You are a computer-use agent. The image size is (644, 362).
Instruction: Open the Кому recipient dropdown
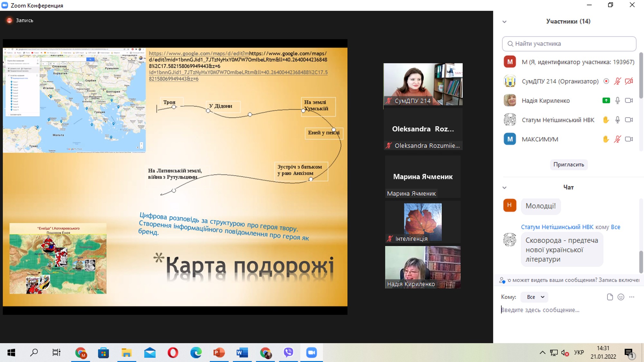(x=535, y=297)
